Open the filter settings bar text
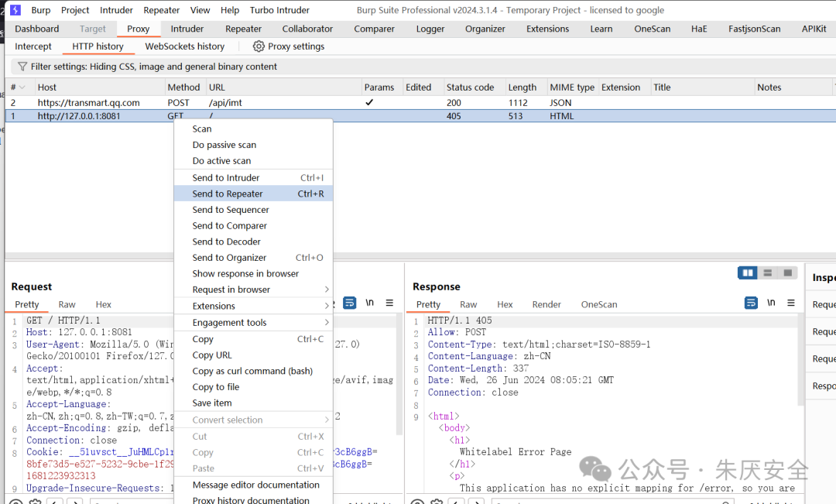Image resolution: width=836 pixels, height=504 pixels. [153, 67]
